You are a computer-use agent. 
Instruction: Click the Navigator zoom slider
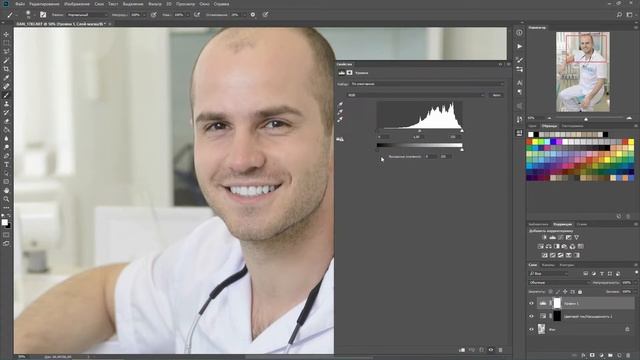[586, 118]
